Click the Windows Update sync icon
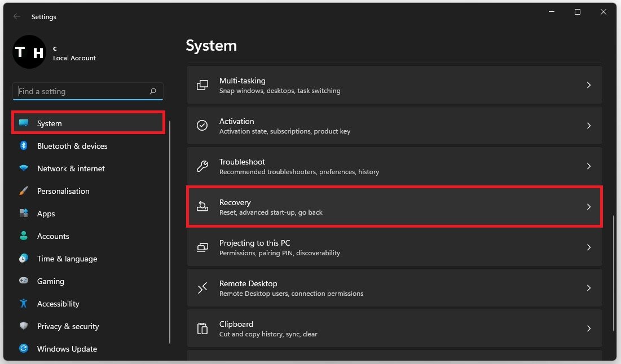The width and height of the screenshot is (621, 364). [x=24, y=349]
